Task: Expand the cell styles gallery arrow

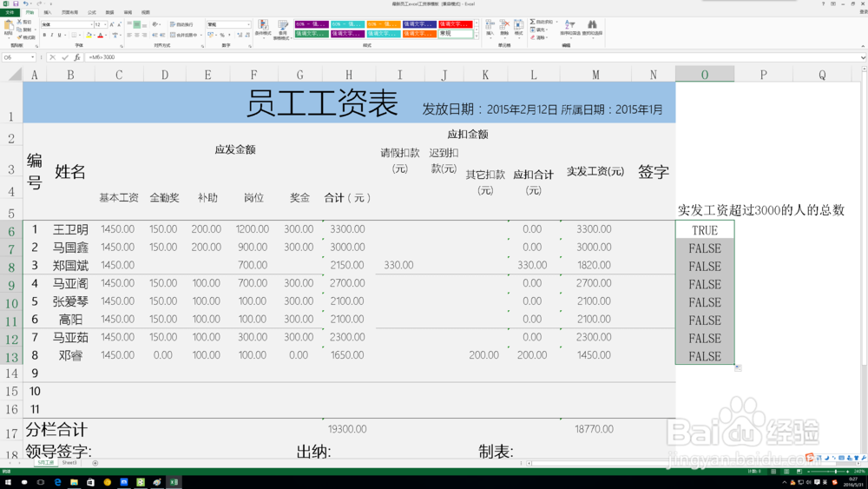Action: [x=476, y=36]
